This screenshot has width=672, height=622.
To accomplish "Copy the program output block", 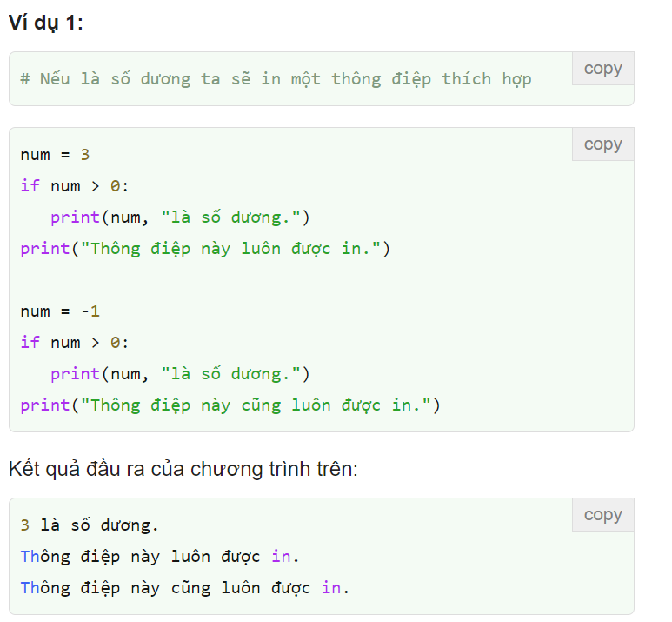I will (602, 515).
